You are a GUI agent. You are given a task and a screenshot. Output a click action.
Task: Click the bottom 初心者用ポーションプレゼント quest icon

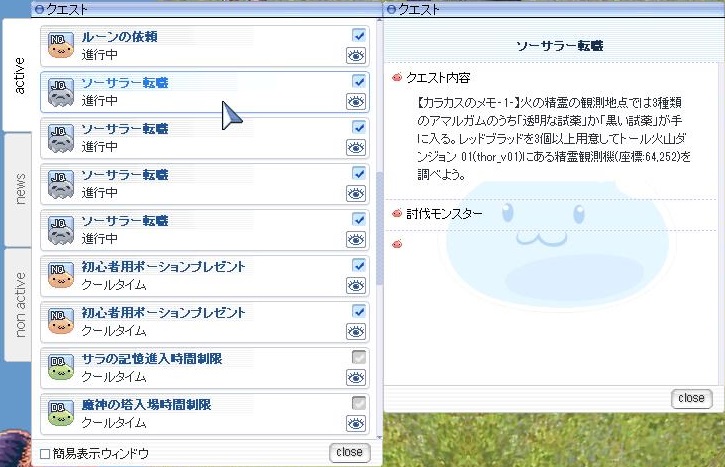(x=62, y=321)
